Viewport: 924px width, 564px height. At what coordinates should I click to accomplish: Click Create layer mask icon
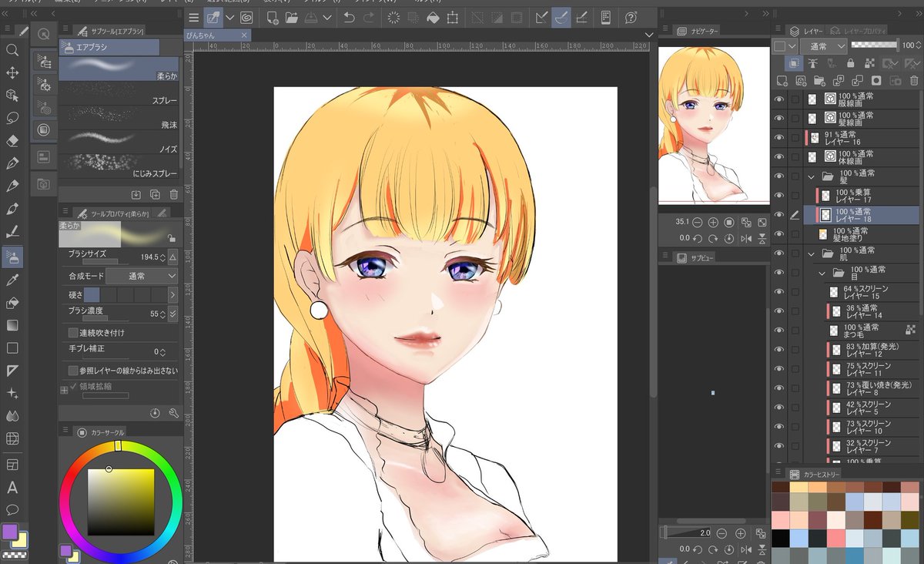click(876, 80)
